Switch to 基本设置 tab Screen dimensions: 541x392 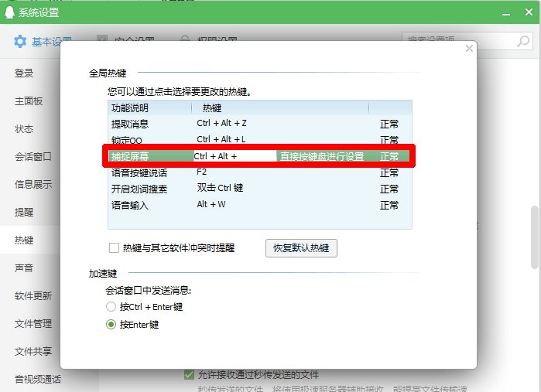tap(43, 42)
